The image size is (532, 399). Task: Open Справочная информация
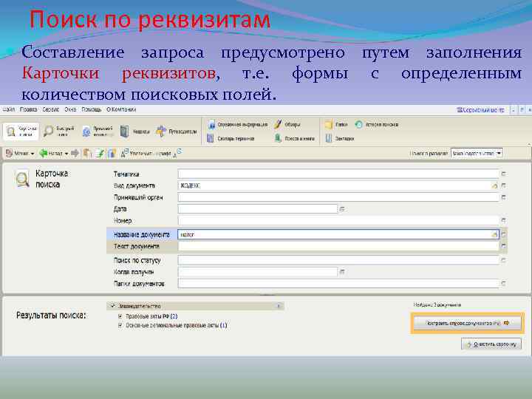coord(237,125)
